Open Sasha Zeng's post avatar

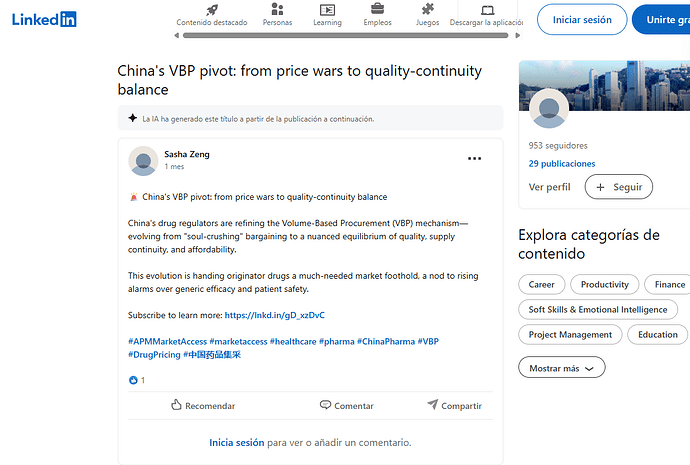(143, 161)
